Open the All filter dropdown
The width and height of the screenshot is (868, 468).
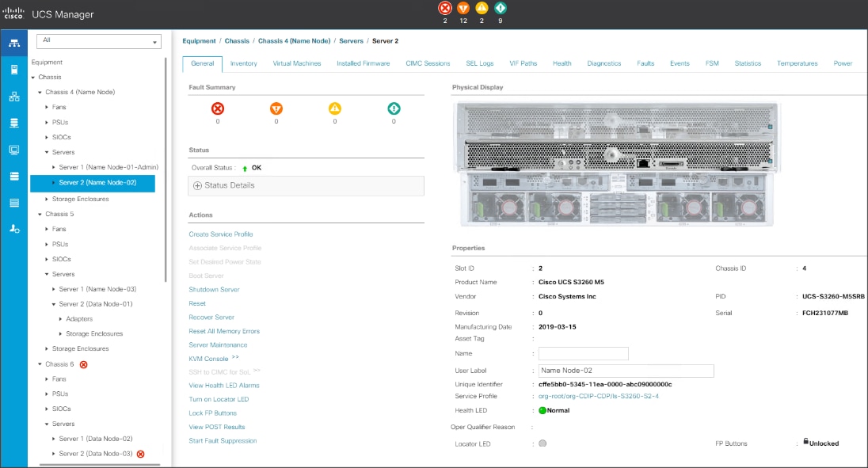[98, 41]
